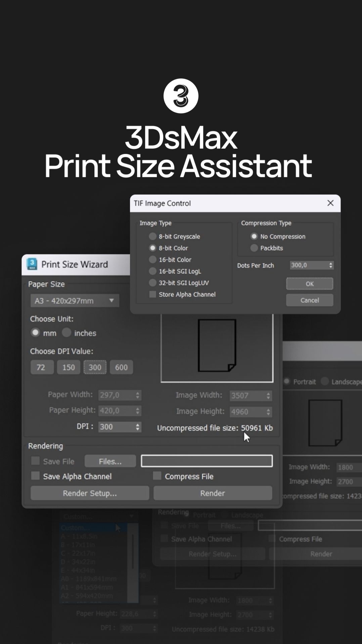Select Portrait in the right background window

coord(287,381)
